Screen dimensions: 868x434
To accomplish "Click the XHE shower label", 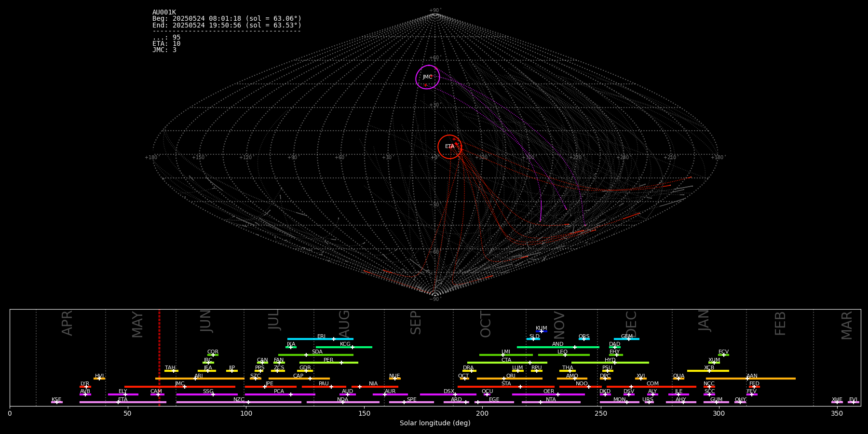I will pos(837,400).
